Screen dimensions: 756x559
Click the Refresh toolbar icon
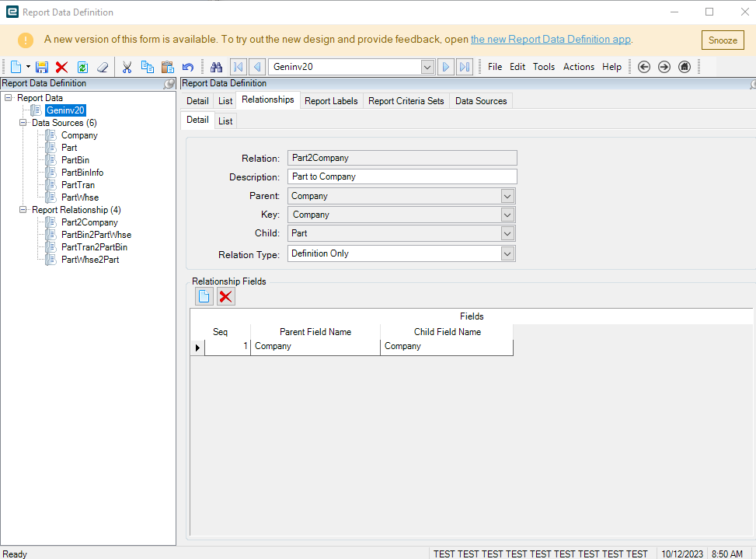pos(82,67)
